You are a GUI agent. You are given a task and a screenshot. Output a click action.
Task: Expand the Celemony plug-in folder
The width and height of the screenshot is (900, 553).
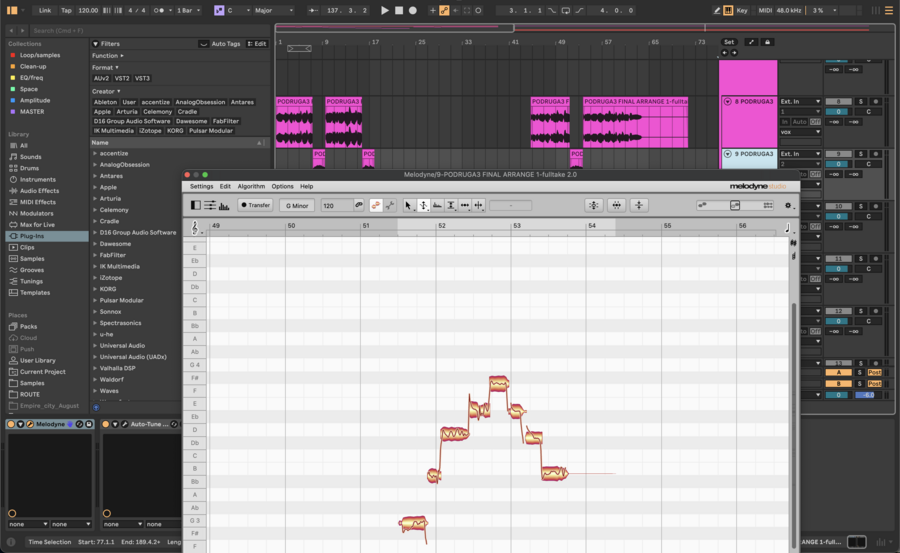(x=95, y=210)
